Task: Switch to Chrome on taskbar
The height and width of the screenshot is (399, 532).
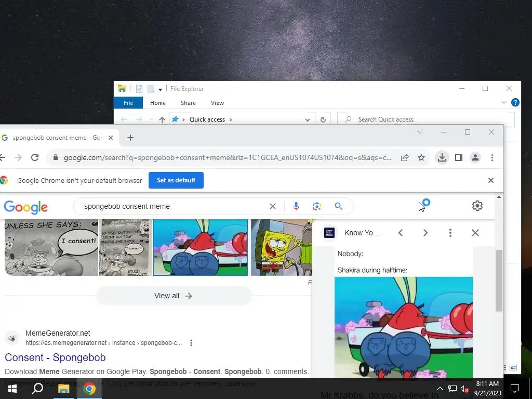Action: click(x=89, y=389)
